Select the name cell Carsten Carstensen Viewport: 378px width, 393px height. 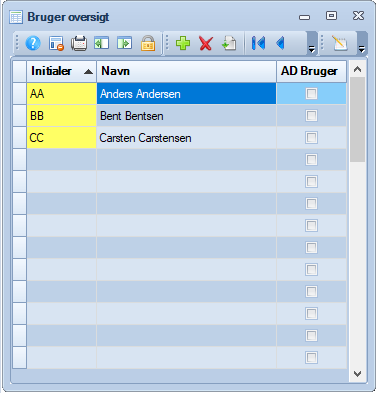tap(186, 138)
